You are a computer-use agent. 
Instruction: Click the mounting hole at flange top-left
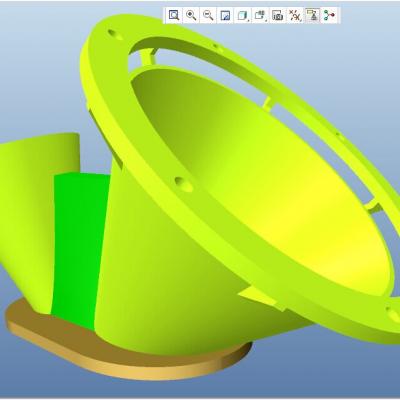pyautogui.click(x=115, y=34)
